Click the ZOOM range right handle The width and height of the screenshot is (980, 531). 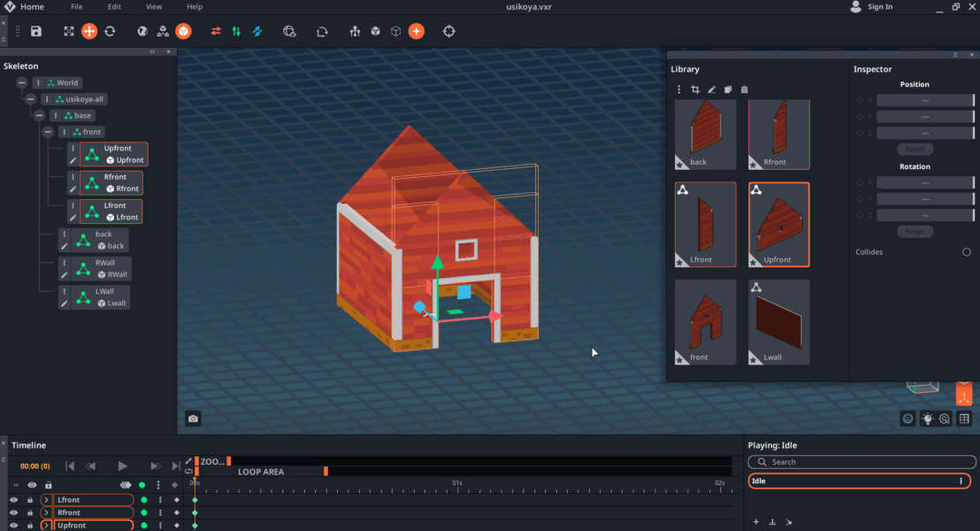(229, 461)
